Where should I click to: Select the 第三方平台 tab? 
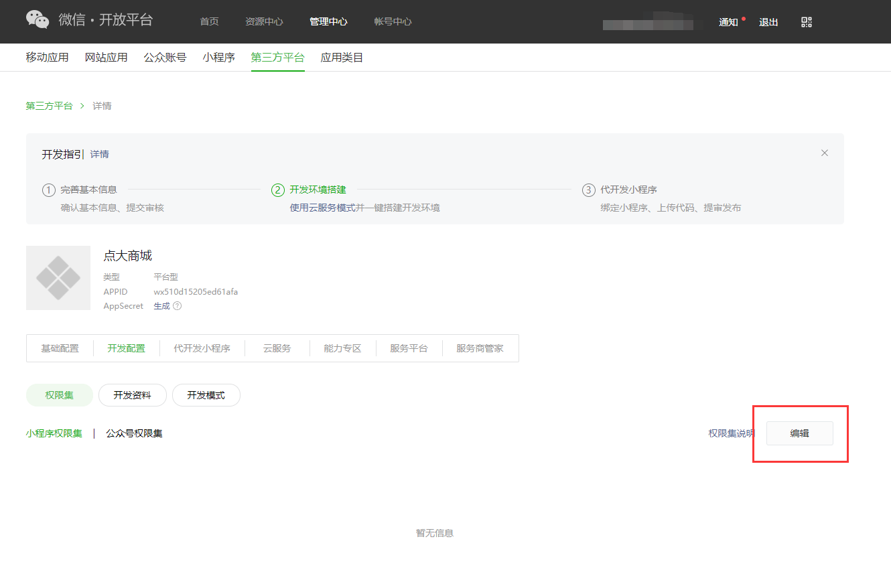[x=278, y=58]
